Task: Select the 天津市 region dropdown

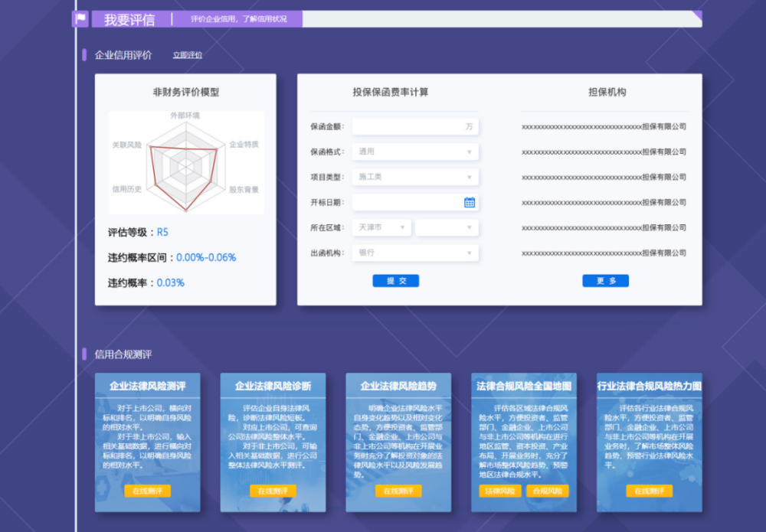Action: pos(381,228)
